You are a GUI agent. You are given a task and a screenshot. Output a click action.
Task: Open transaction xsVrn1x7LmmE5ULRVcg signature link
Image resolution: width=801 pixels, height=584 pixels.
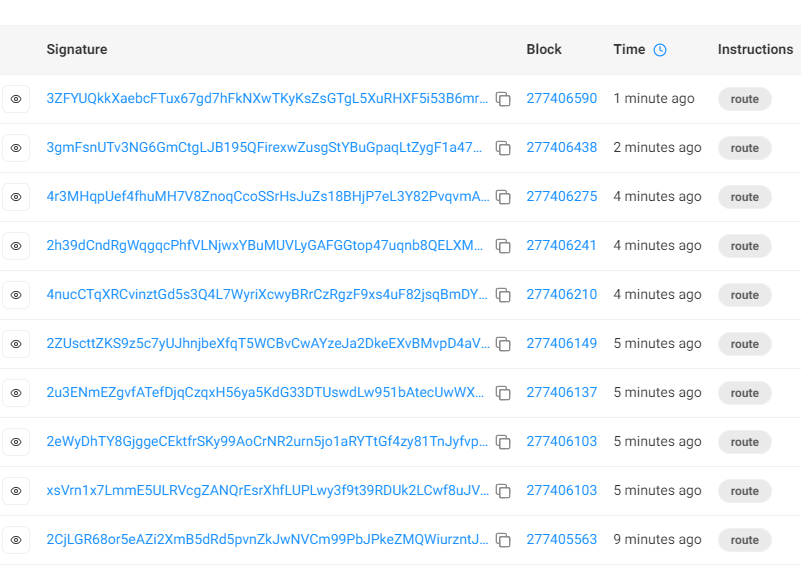point(268,490)
